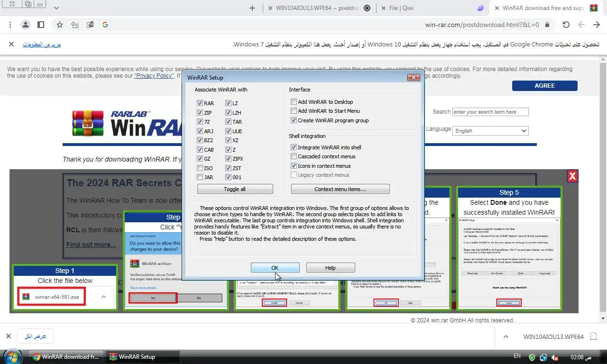Screen dimensions: 607x364
Task: Close the pixeldrain tab
Action: (x=270, y=8)
